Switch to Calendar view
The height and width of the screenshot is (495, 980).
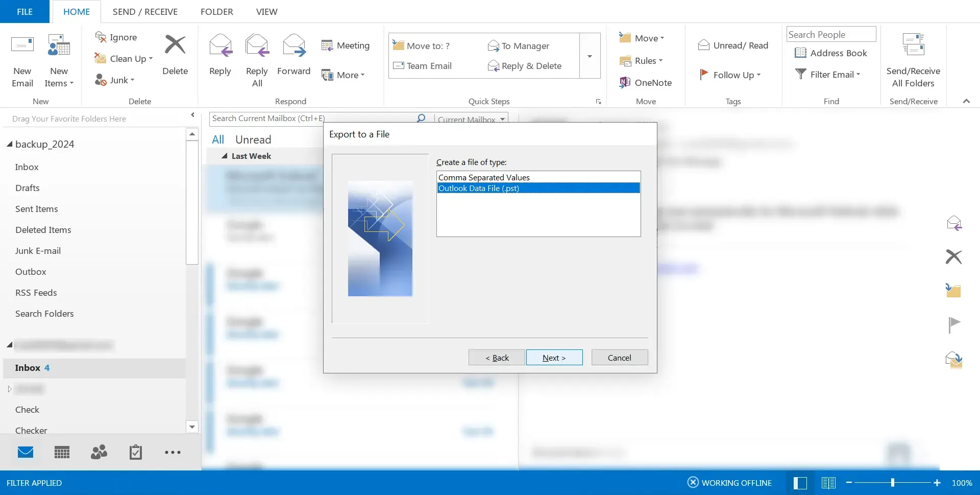point(62,452)
